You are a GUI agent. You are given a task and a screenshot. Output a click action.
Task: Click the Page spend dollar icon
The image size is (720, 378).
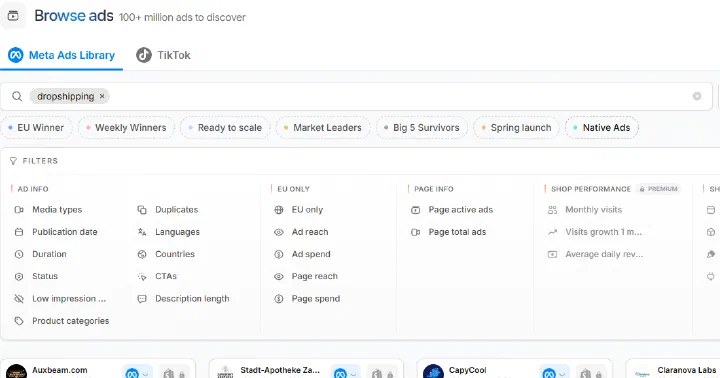(279, 299)
